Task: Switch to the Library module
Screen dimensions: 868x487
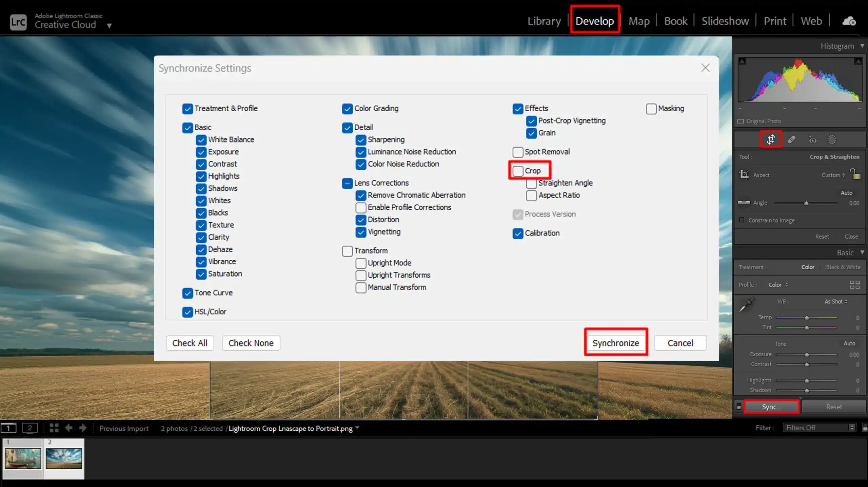Action: click(544, 21)
